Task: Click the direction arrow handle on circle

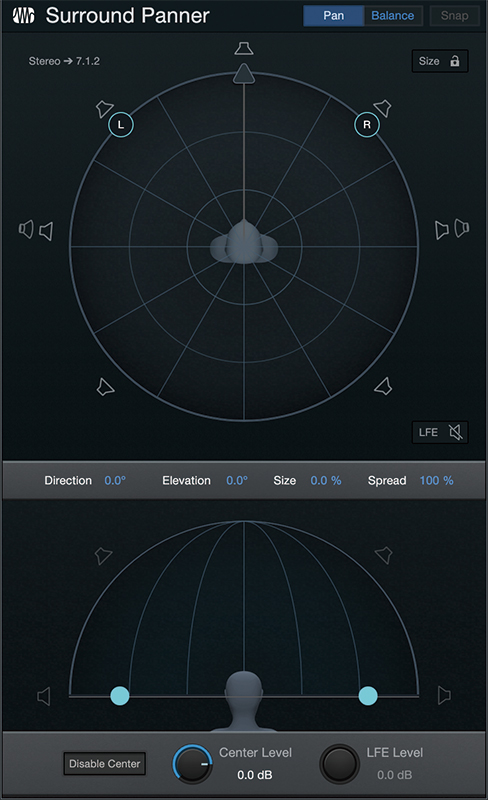Action: (244, 73)
